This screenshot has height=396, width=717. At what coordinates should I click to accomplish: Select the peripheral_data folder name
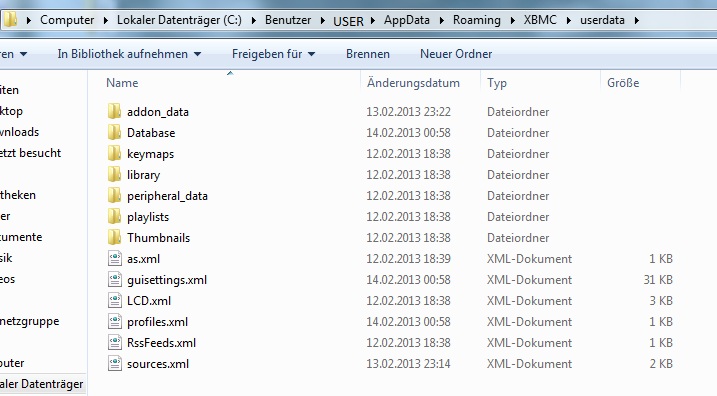pyautogui.click(x=167, y=196)
